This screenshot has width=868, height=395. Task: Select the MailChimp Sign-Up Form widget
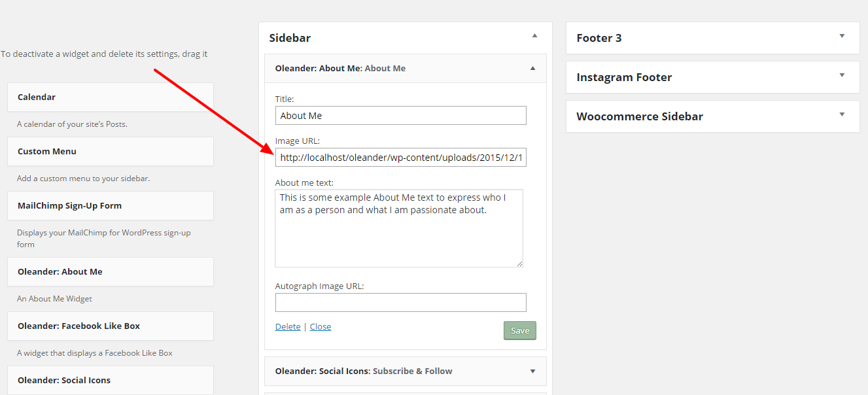coord(111,205)
